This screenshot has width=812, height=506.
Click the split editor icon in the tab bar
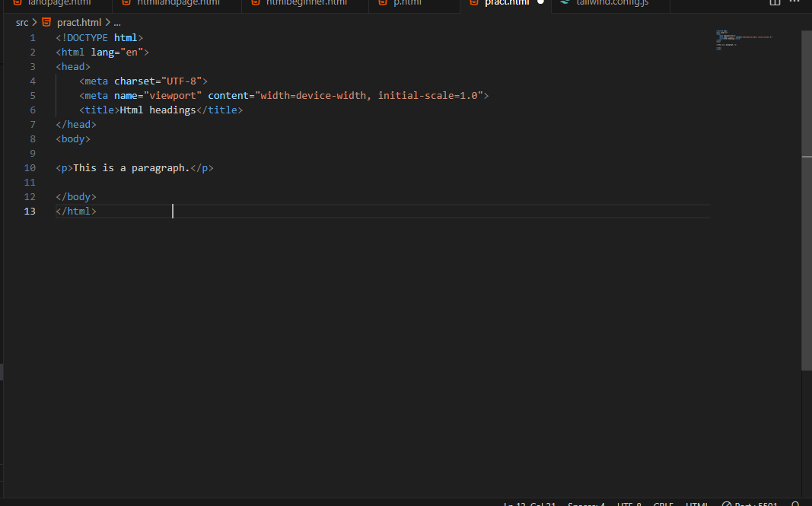click(x=775, y=2)
